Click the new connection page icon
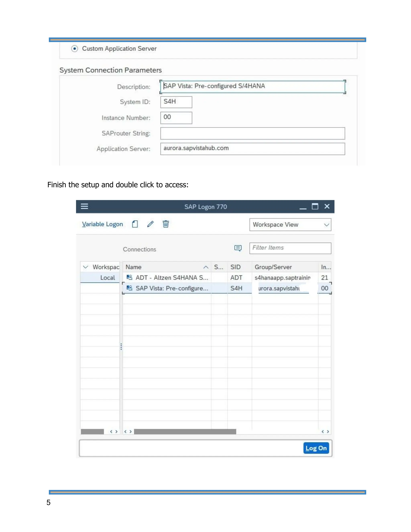 [x=135, y=224]
